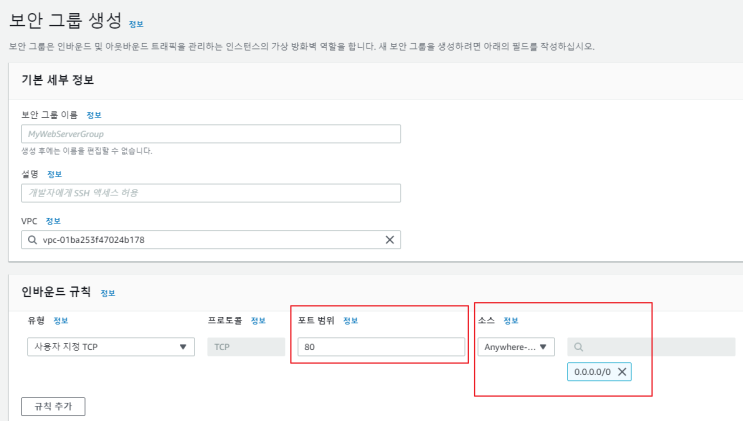Click the disabled TCP protocol field
This screenshot has width=743, height=421.
pos(246,347)
